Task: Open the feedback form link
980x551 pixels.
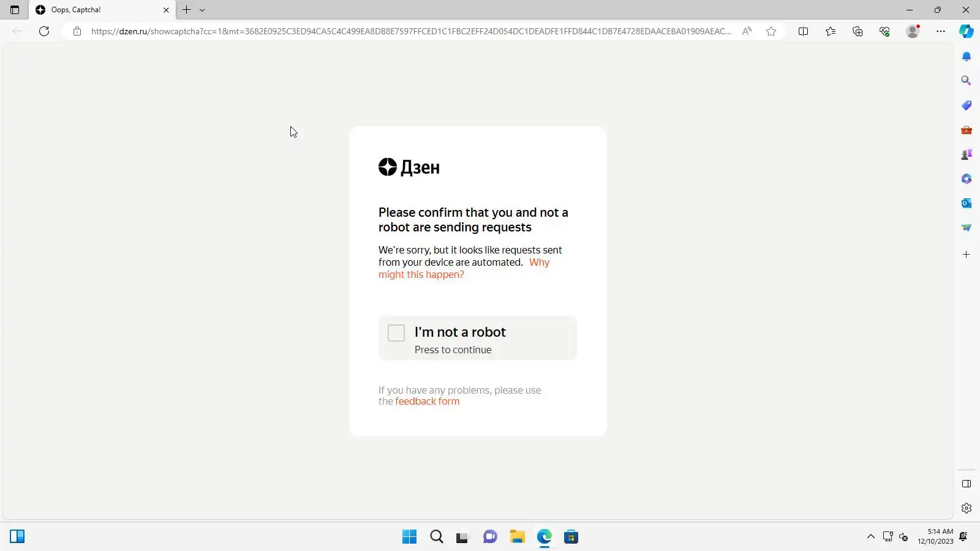Action: point(427,402)
